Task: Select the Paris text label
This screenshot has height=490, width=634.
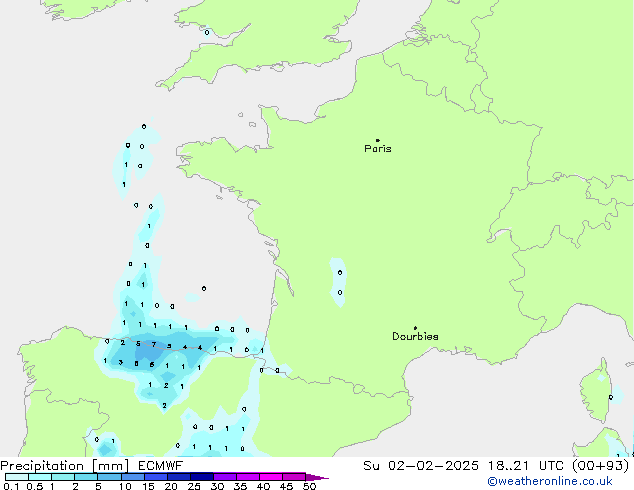Action: click(378, 149)
